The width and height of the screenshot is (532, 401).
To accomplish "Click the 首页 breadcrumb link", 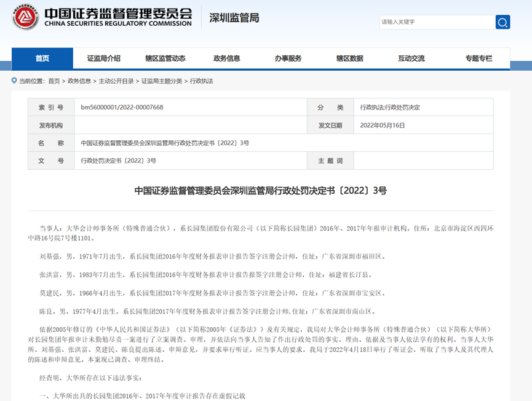I will (54, 81).
